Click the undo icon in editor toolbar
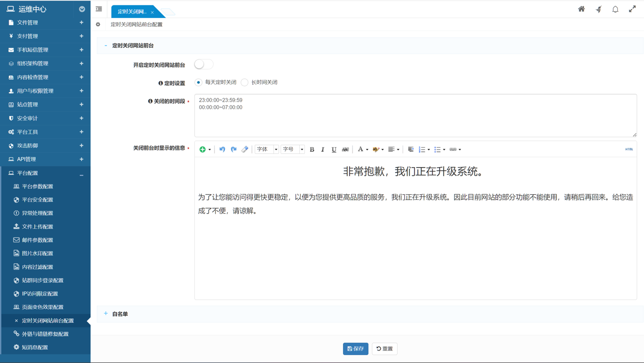This screenshot has width=644, height=363. click(x=222, y=149)
